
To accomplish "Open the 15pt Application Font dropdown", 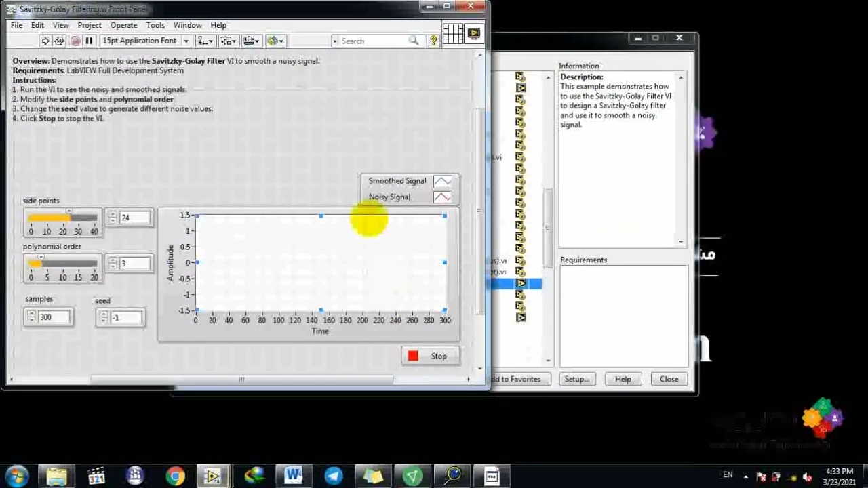I will 145,41.
